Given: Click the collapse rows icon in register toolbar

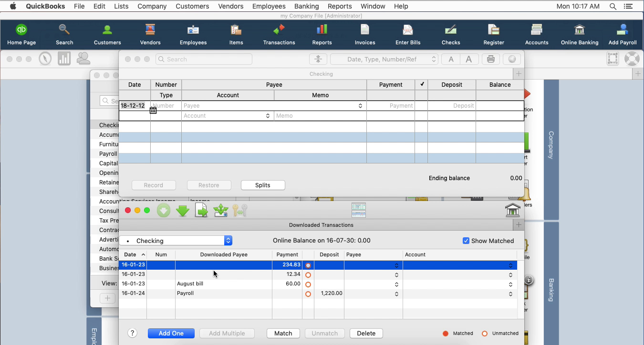Looking at the screenshot, I should coord(318,59).
